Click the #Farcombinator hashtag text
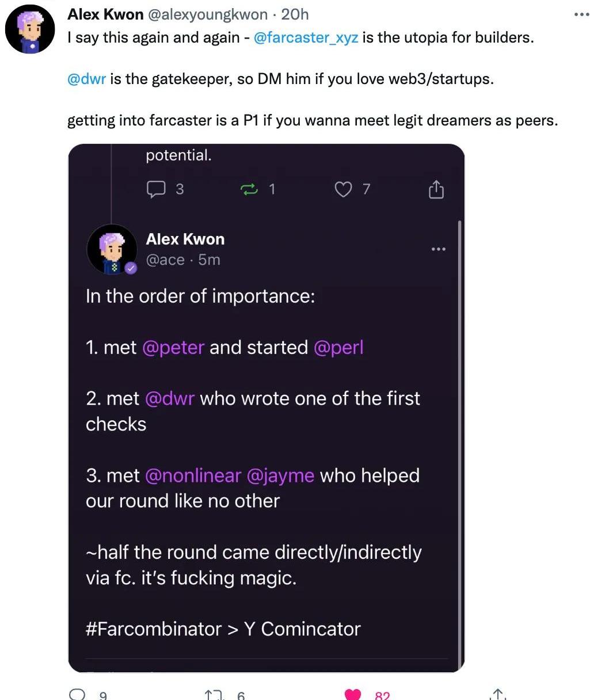Image resolution: width=609 pixels, height=700 pixels. click(x=154, y=629)
